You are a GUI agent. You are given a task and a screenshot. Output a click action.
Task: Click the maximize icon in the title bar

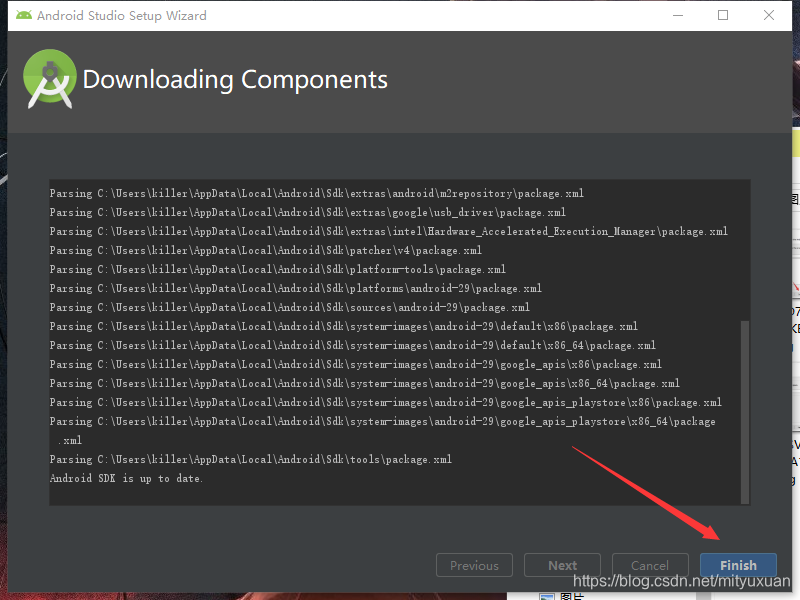pyautogui.click(x=723, y=15)
